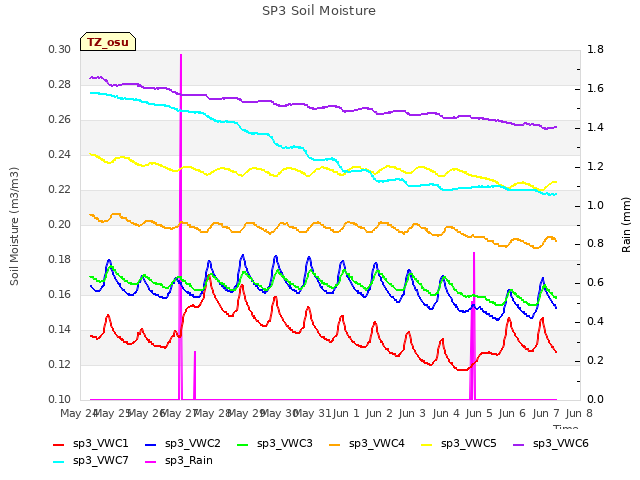The width and height of the screenshot is (640, 480).
Task: Click the 0.10 left axis tick label
Action: tap(60, 399)
